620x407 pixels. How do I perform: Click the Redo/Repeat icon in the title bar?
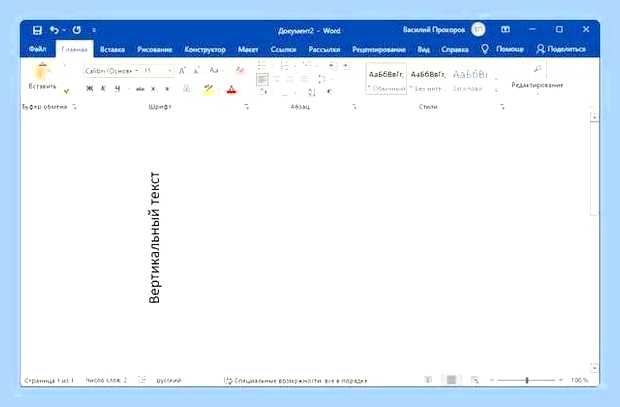pyautogui.click(x=77, y=30)
